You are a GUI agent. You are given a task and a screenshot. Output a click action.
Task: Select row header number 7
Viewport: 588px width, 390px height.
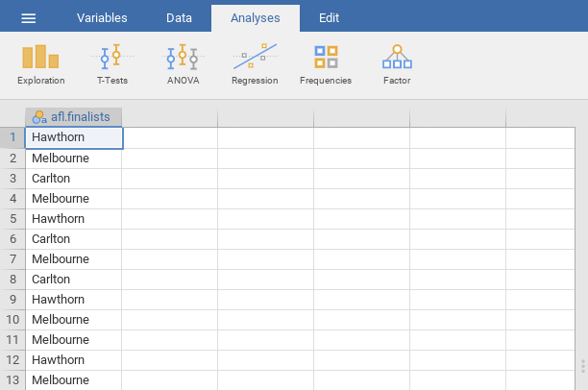click(12, 259)
